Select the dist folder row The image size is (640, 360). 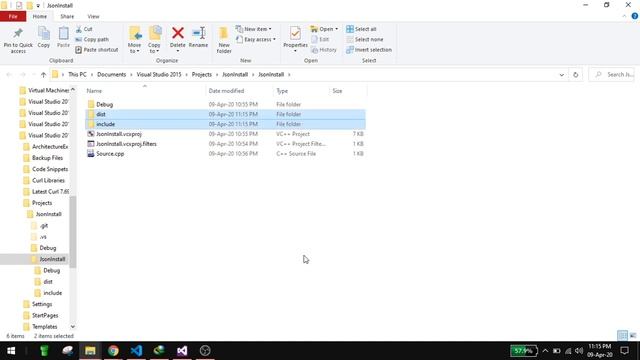tap(225, 114)
